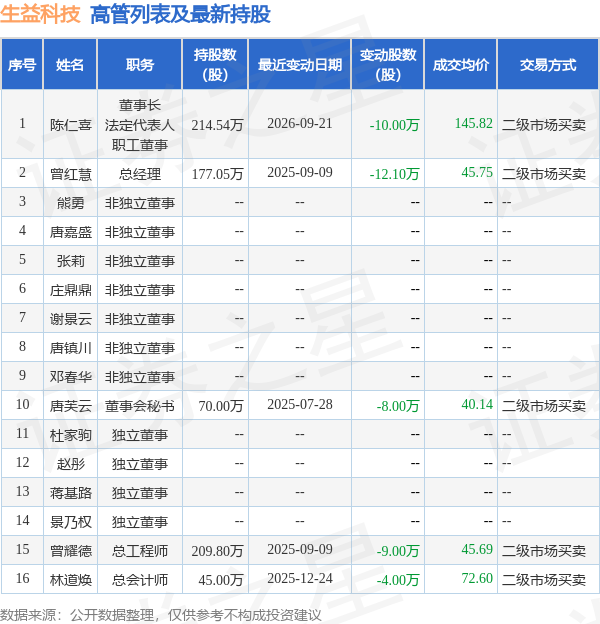This screenshot has height=624, width=600.
Task: Click 林道焕's date 2025-12-24
Action: (x=300, y=578)
